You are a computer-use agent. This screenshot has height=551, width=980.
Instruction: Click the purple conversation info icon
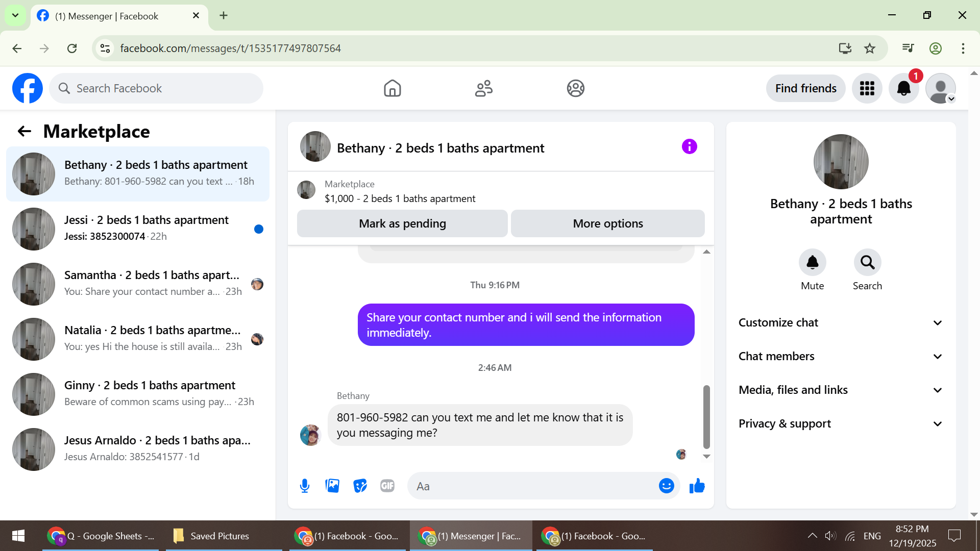pos(689,147)
